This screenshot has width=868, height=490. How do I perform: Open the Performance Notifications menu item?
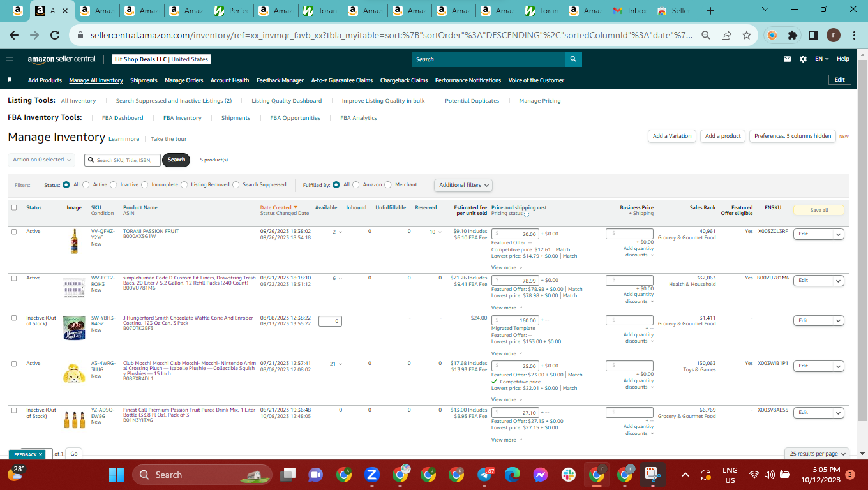468,80
